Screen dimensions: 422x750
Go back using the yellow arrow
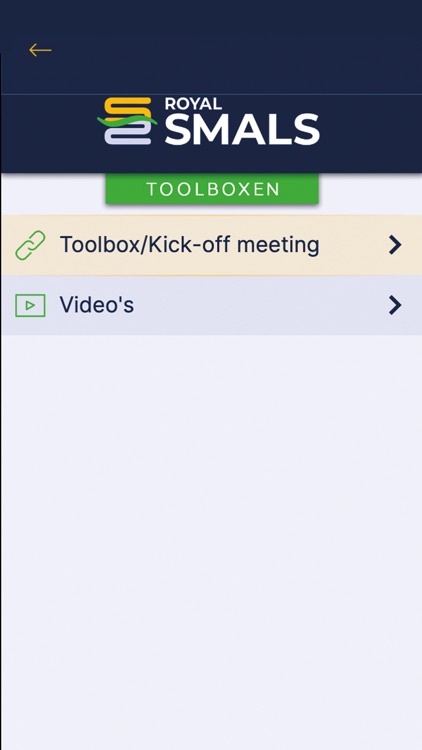coord(40,50)
